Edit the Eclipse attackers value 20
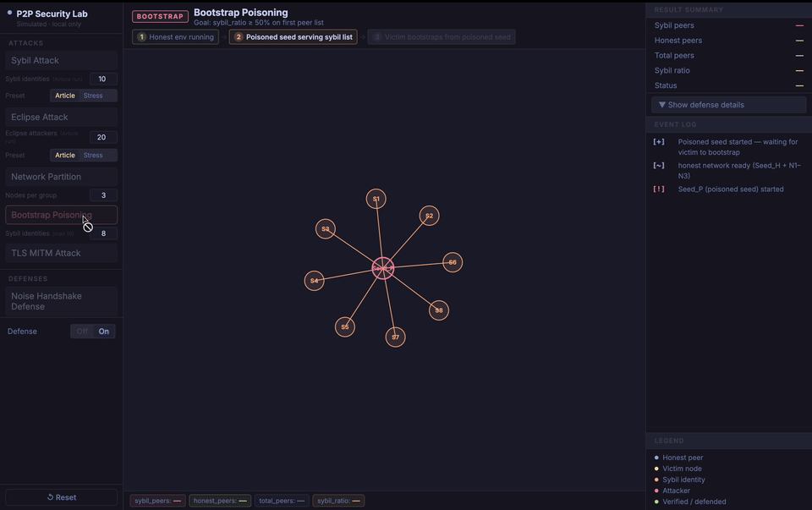This screenshot has width=812, height=510. tap(103, 137)
